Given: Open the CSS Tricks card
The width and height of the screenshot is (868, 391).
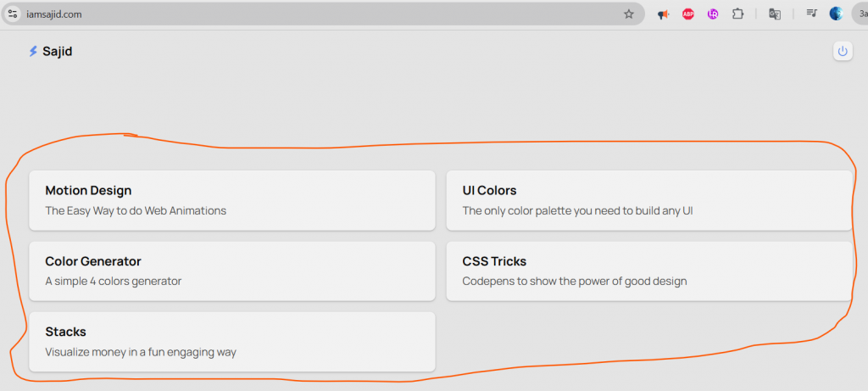Looking at the screenshot, I should 648,271.
